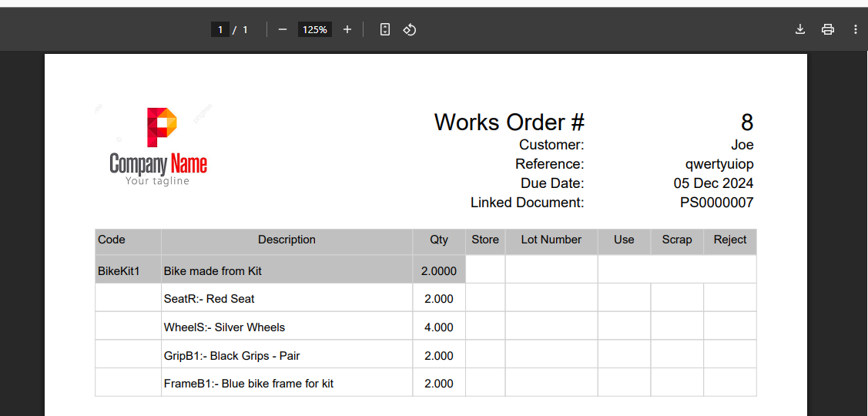Click the BikeKit1 code cell

(119, 271)
